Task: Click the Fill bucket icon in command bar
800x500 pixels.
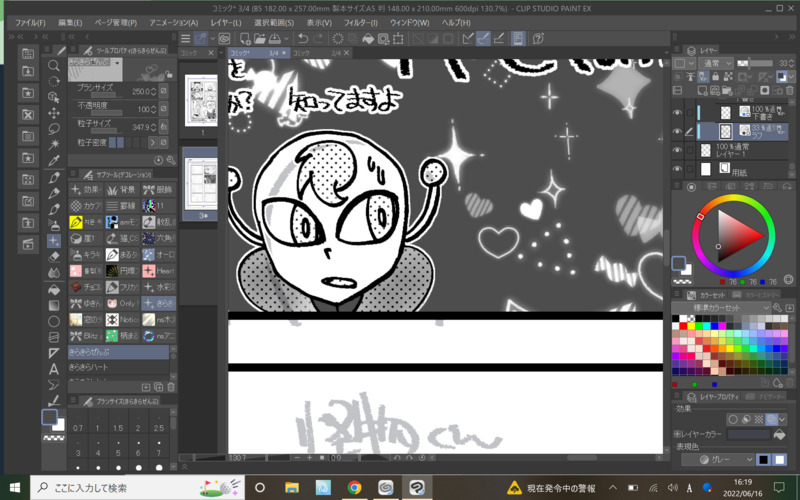Action: point(368,39)
